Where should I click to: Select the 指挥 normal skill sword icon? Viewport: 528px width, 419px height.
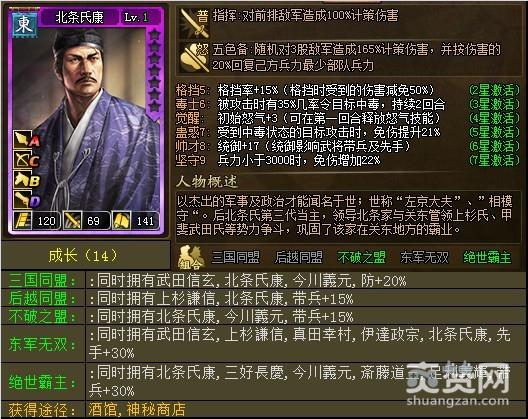coord(194,23)
